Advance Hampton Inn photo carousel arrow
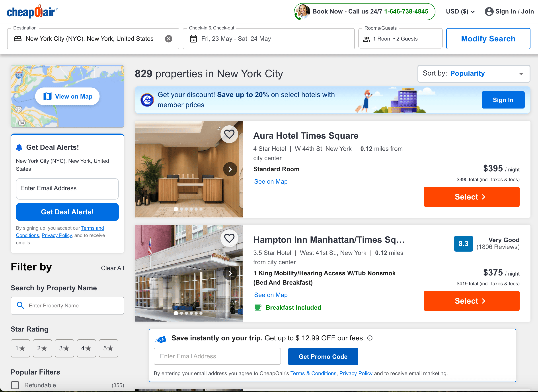 point(230,273)
